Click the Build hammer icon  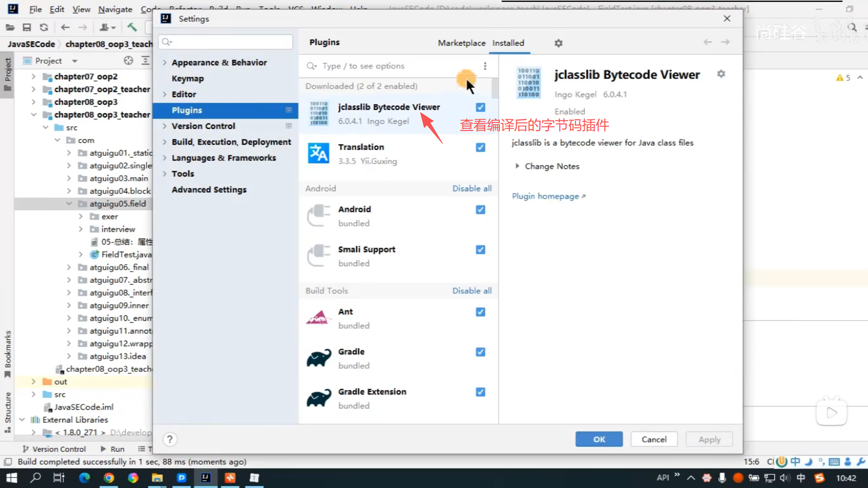(132, 28)
